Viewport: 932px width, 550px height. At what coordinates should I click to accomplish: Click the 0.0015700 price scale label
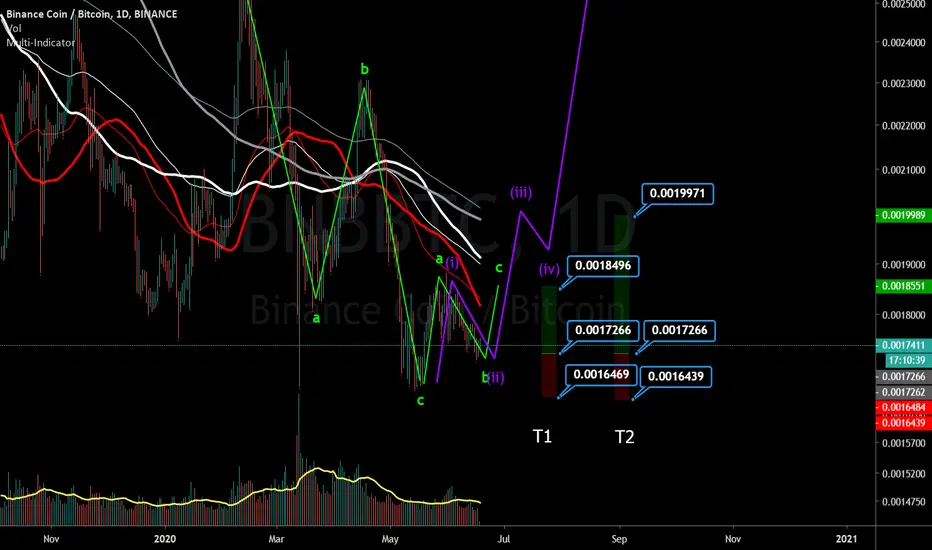pyautogui.click(x=903, y=443)
